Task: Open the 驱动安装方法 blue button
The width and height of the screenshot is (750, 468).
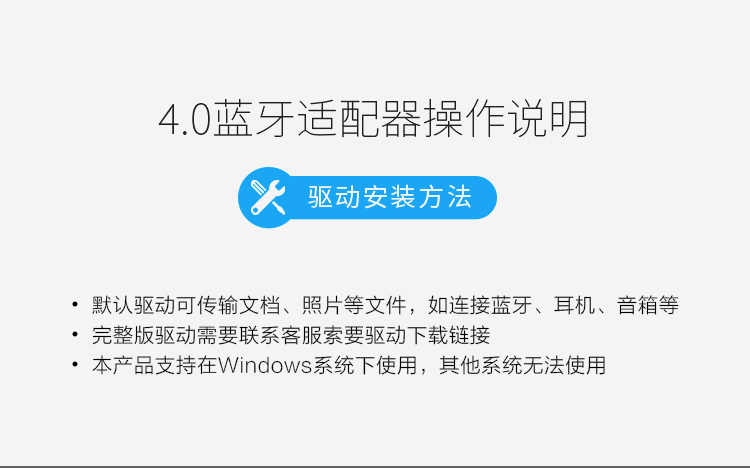Action: (367, 197)
